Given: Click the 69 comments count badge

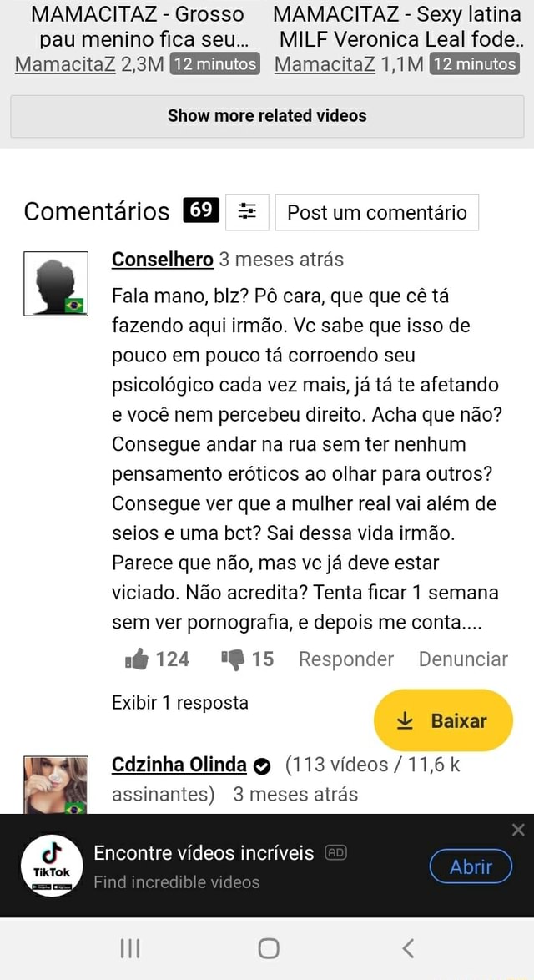Looking at the screenshot, I should pyautogui.click(x=201, y=210).
